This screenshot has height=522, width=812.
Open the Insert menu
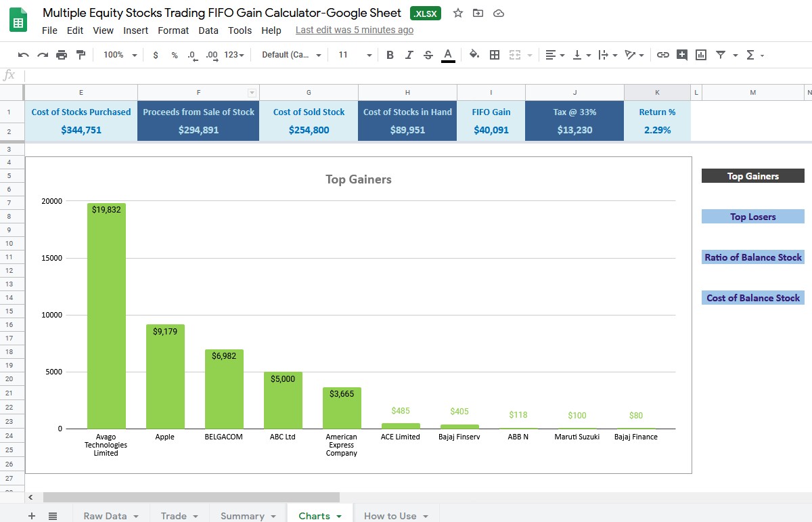(x=136, y=30)
